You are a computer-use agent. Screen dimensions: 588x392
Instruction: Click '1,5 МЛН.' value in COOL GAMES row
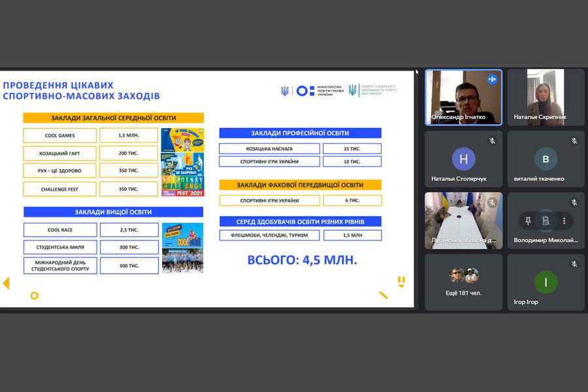point(129,135)
